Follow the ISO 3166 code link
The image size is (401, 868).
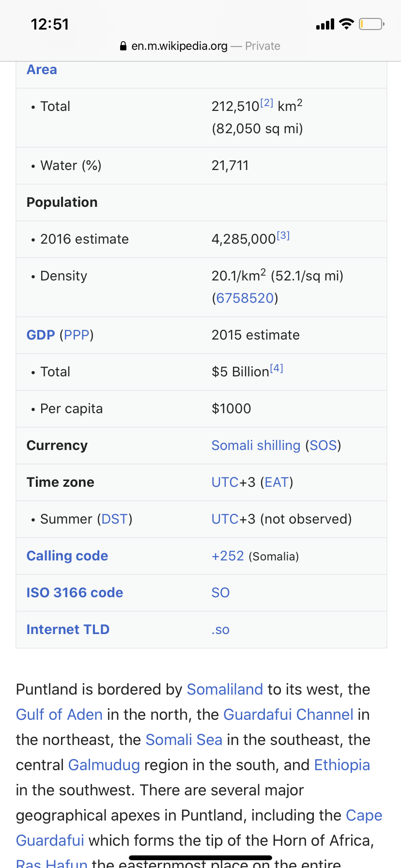(x=75, y=592)
